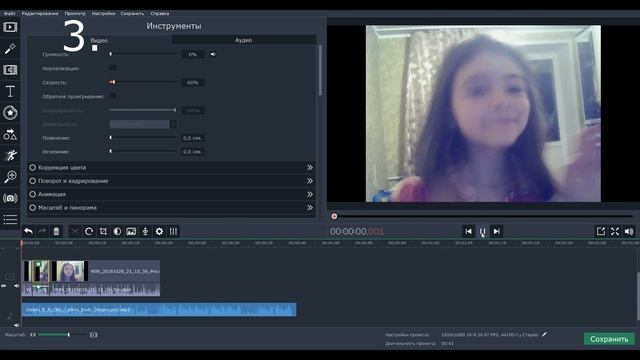
Task: Mute the video track speaker on timeline
Action: pyautogui.click(x=16, y=286)
